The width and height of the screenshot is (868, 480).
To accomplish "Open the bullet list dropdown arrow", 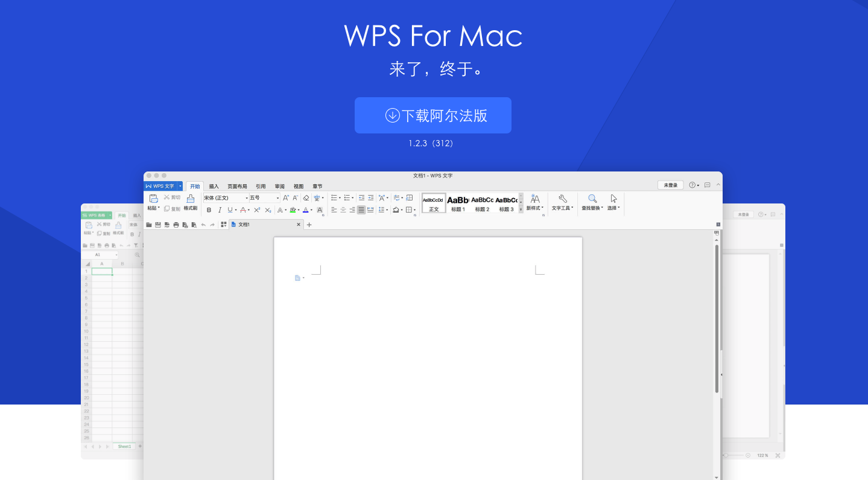I will pyautogui.click(x=340, y=198).
